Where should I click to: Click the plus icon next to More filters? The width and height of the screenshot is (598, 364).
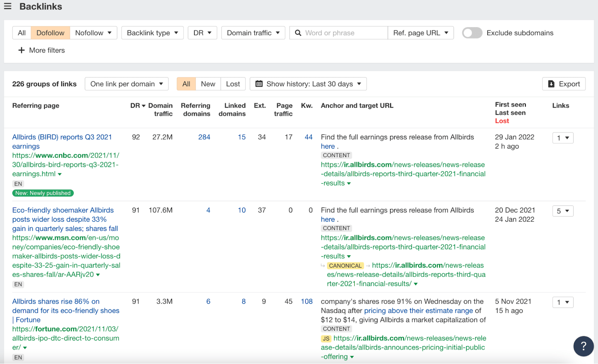[x=21, y=50]
